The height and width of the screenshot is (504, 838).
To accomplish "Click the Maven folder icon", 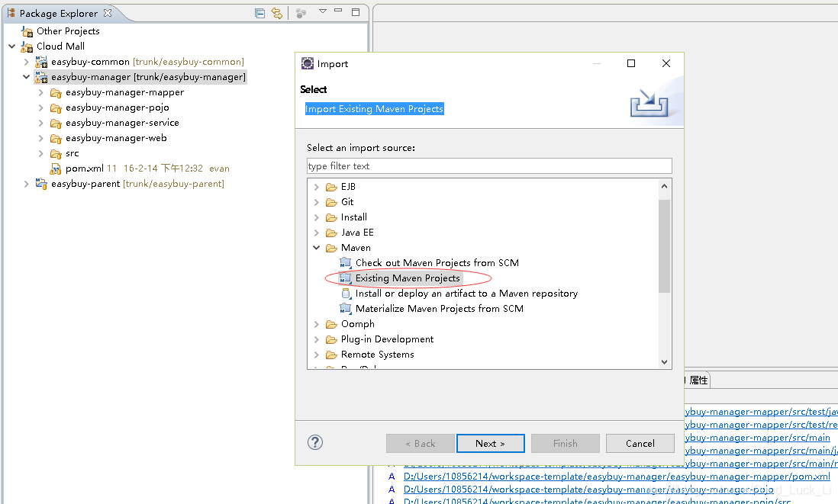I will pyautogui.click(x=331, y=248).
